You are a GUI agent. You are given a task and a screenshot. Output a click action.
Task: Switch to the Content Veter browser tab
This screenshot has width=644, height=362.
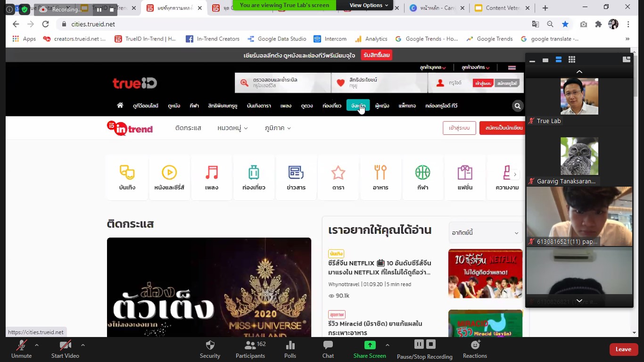click(x=502, y=8)
